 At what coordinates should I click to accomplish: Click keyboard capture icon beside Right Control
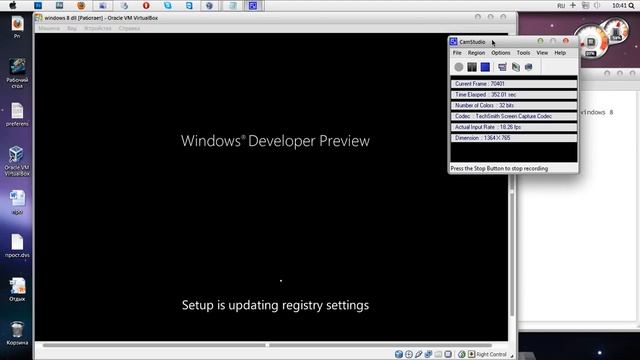point(471,354)
